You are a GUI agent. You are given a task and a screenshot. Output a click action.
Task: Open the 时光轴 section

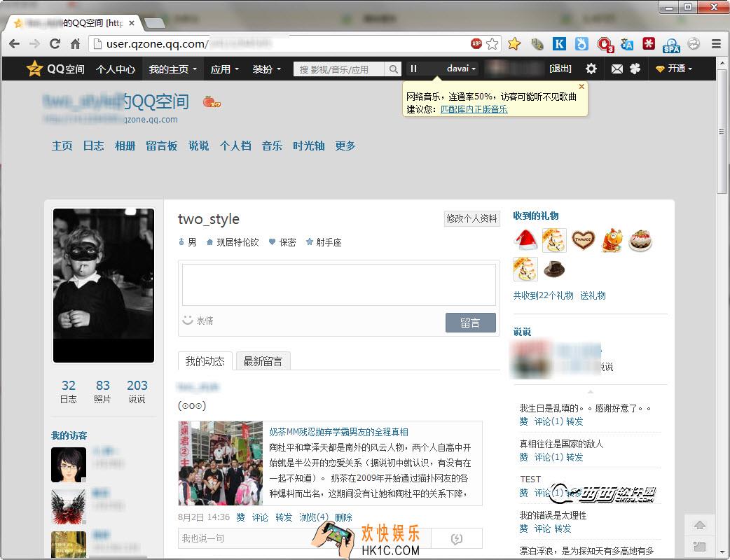[x=309, y=146]
